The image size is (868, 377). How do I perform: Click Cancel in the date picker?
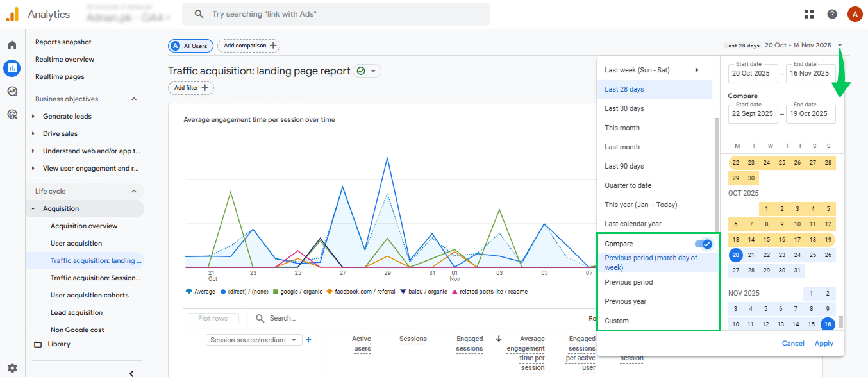[793, 343]
